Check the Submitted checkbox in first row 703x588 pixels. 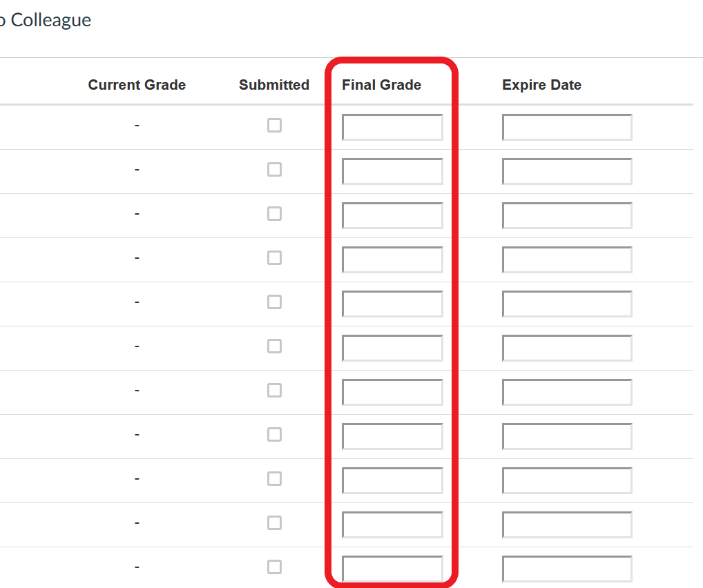click(x=274, y=126)
